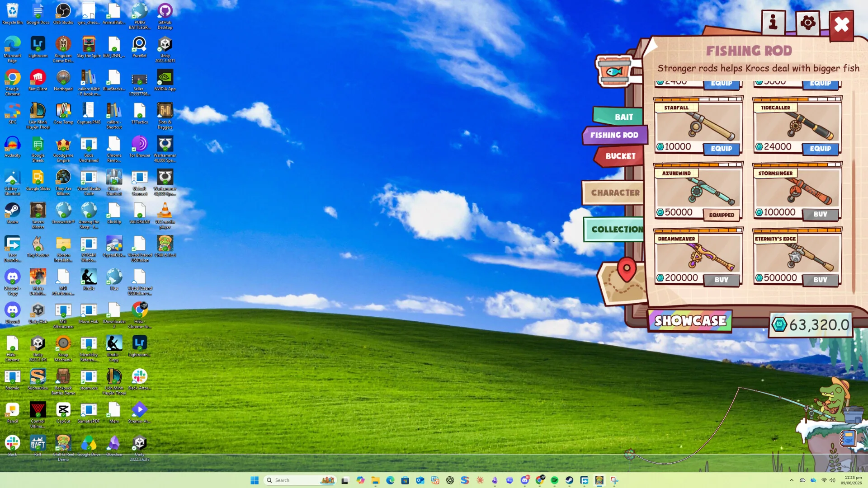
Task: Open the blue journal book icon
Action: click(848, 438)
